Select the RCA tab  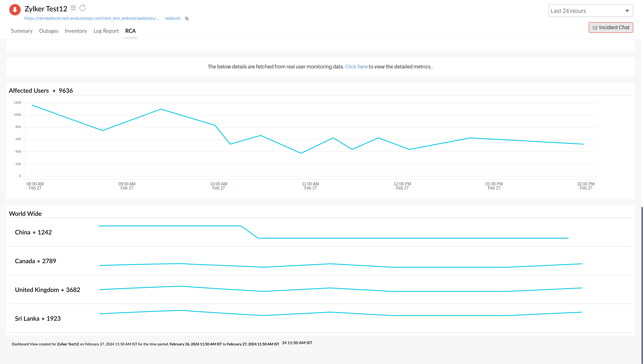pyautogui.click(x=130, y=31)
